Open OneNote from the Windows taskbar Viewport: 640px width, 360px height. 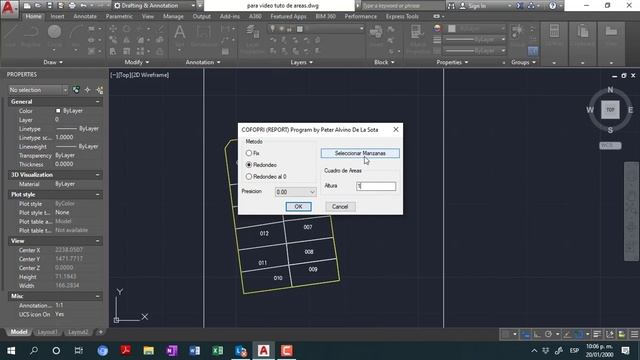(x=172, y=351)
